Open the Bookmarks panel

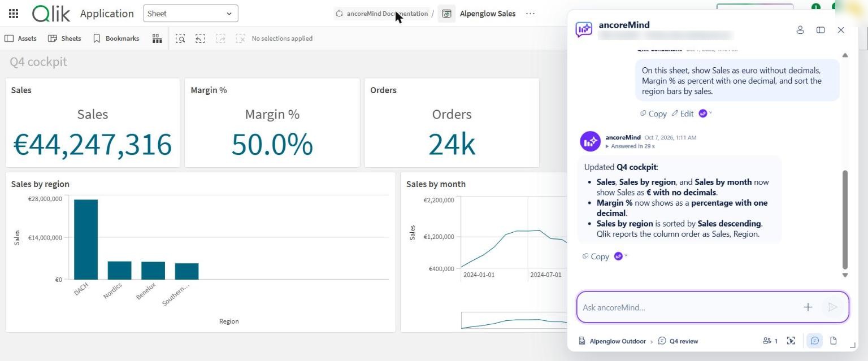(x=116, y=38)
